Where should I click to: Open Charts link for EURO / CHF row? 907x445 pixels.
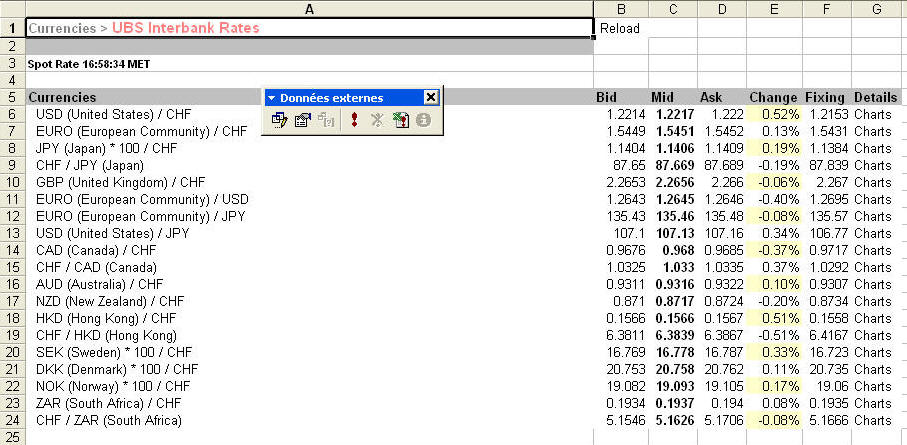click(x=873, y=131)
